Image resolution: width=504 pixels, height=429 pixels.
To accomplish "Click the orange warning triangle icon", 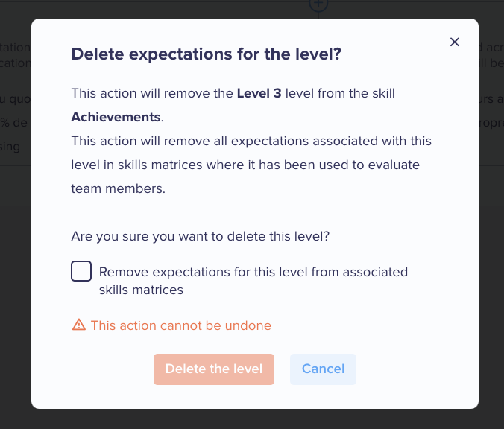I will click(x=79, y=325).
